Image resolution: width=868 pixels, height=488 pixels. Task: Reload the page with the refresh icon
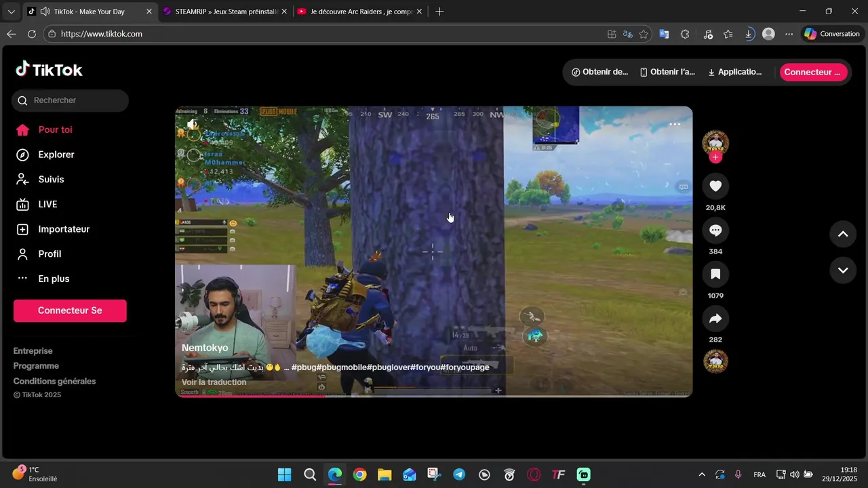pos(32,34)
